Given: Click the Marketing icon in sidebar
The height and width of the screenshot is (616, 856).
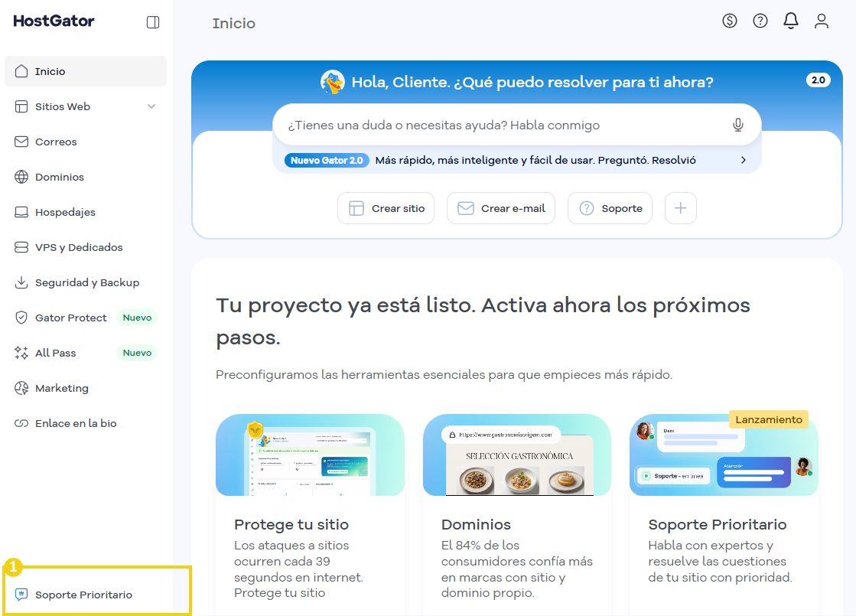Looking at the screenshot, I should coord(21,388).
